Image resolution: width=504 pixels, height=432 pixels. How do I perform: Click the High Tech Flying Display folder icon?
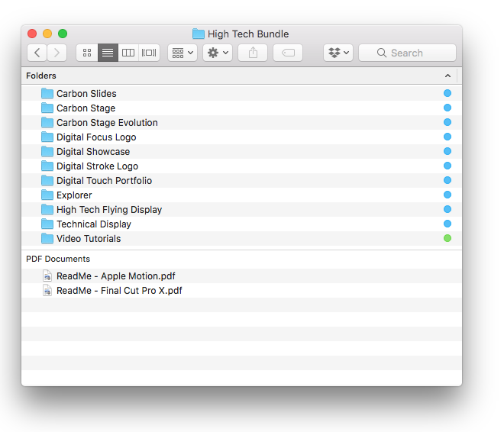(47, 209)
